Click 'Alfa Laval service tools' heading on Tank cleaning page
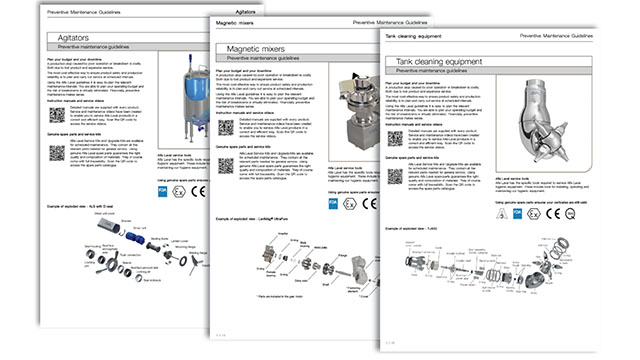Screen dimensions: 640x360 point(512,178)
